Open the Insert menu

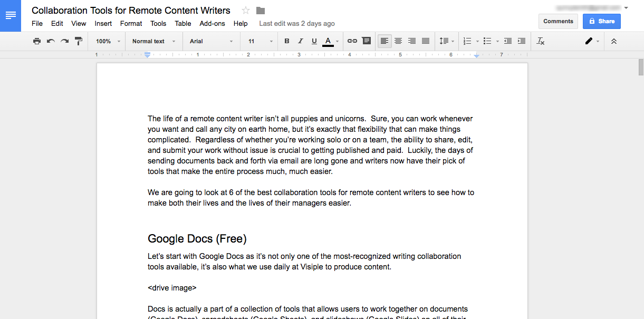103,23
